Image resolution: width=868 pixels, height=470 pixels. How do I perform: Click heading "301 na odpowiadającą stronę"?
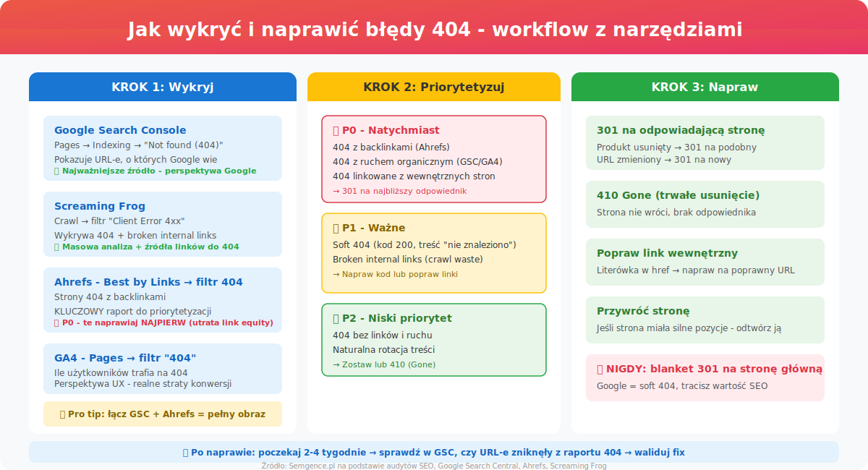point(681,130)
